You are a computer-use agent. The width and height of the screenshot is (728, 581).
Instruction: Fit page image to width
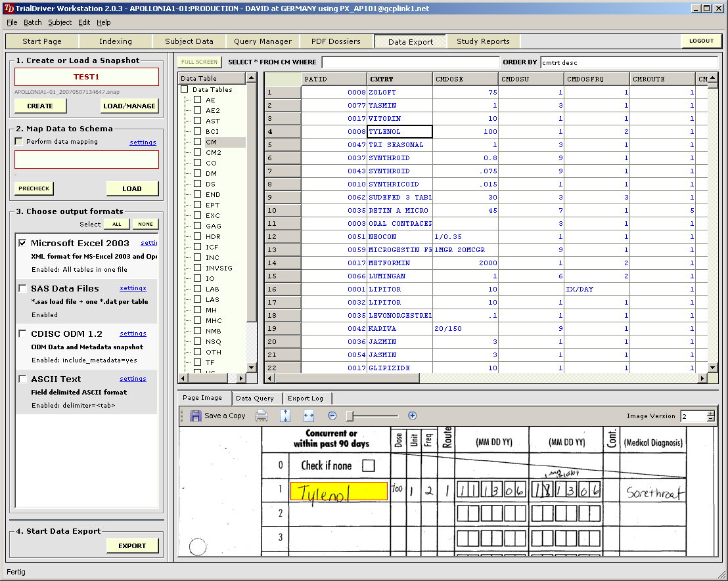pos(309,416)
